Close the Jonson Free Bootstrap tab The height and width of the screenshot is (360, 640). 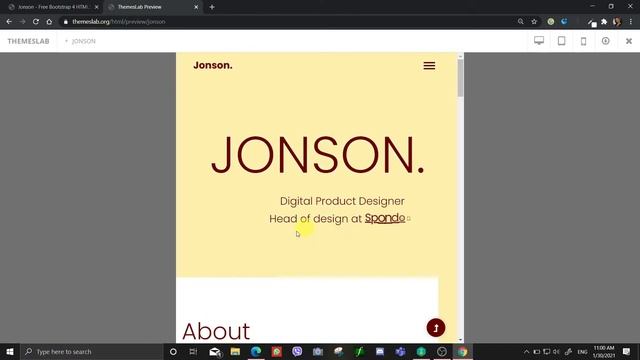point(96,7)
